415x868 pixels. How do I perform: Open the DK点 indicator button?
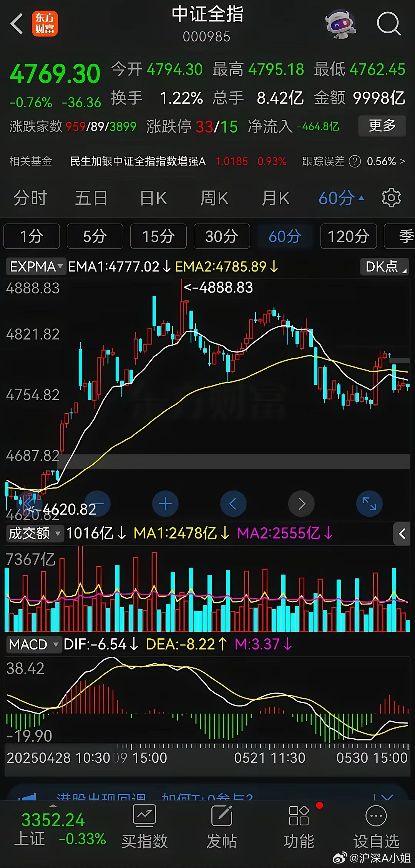(384, 266)
